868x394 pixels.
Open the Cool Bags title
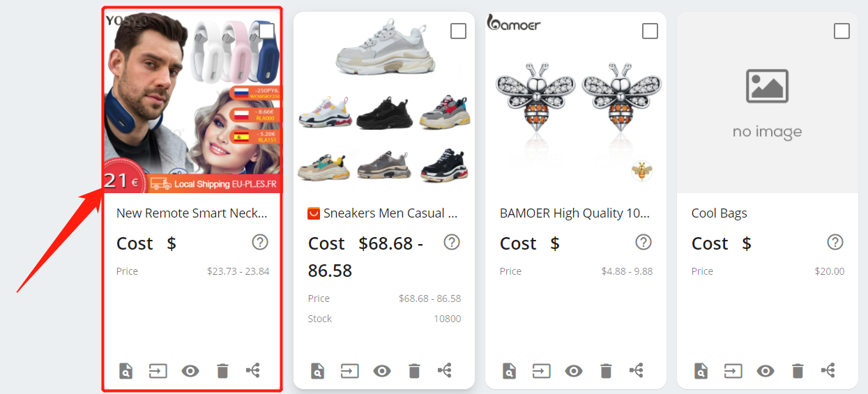pos(719,213)
